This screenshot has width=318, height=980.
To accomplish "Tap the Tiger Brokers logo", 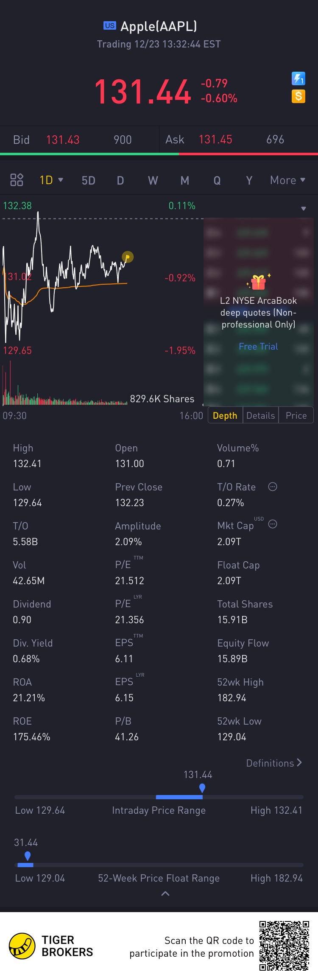I will pos(22,946).
